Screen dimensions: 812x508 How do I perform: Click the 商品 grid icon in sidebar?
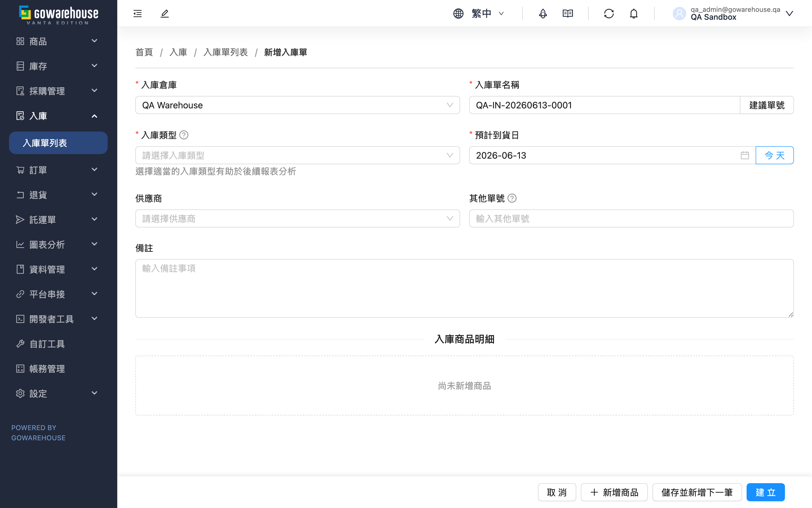tap(20, 41)
